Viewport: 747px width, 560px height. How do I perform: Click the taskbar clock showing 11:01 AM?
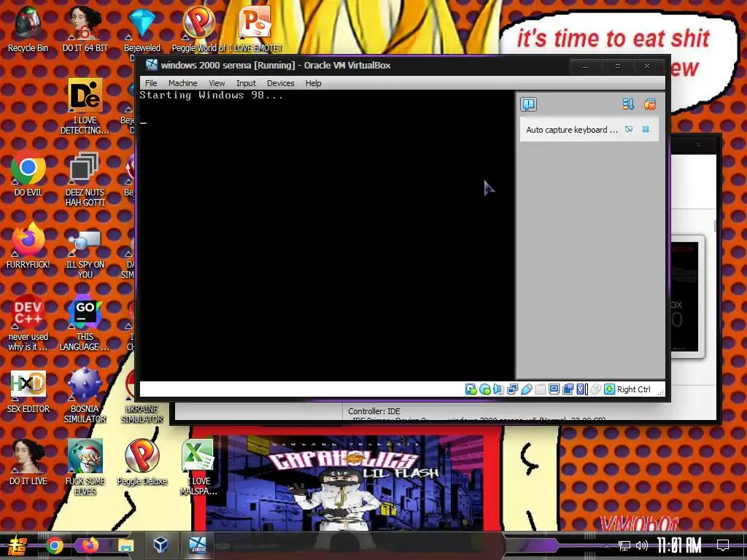(x=679, y=545)
